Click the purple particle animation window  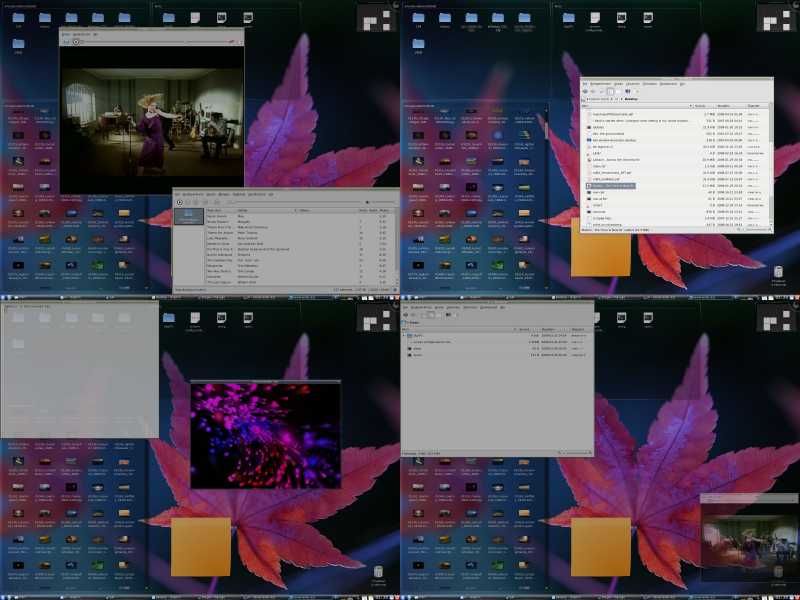click(x=265, y=435)
